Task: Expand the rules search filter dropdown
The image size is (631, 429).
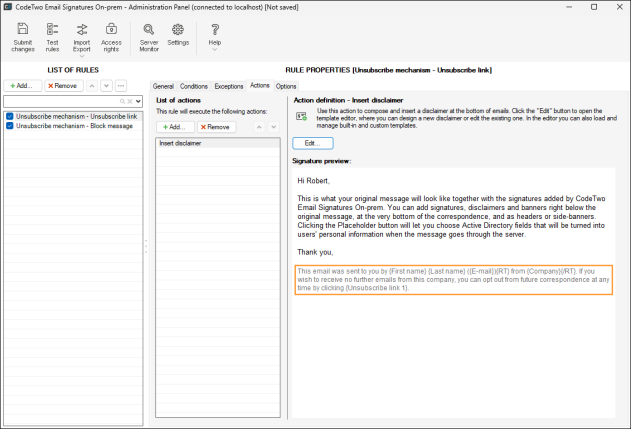Action: click(138, 101)
